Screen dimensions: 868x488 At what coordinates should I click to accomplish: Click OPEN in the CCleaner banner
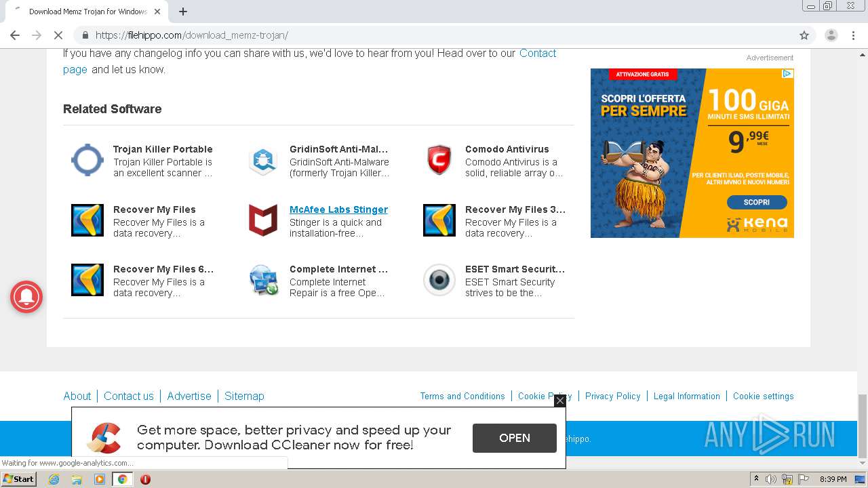[515, 438]
